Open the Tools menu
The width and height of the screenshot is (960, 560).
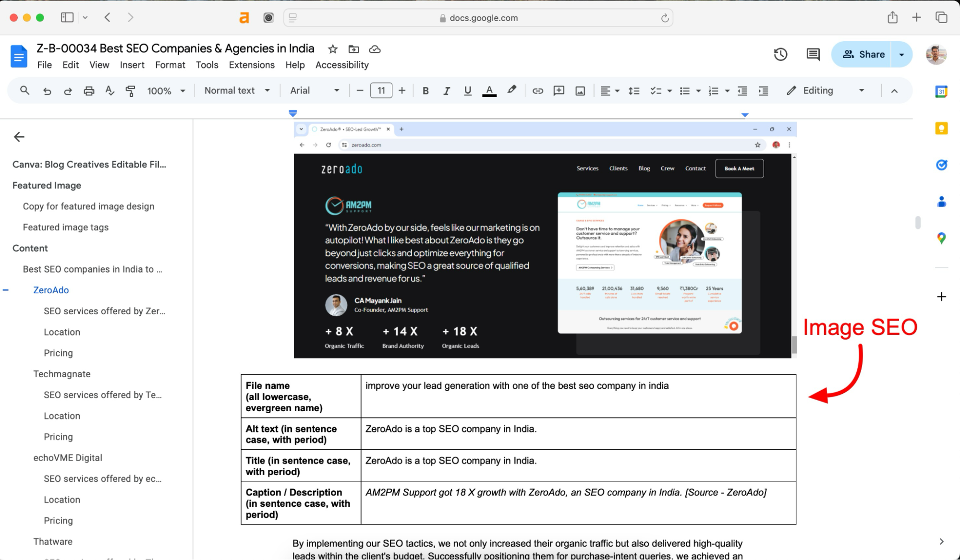pos(207,65)
